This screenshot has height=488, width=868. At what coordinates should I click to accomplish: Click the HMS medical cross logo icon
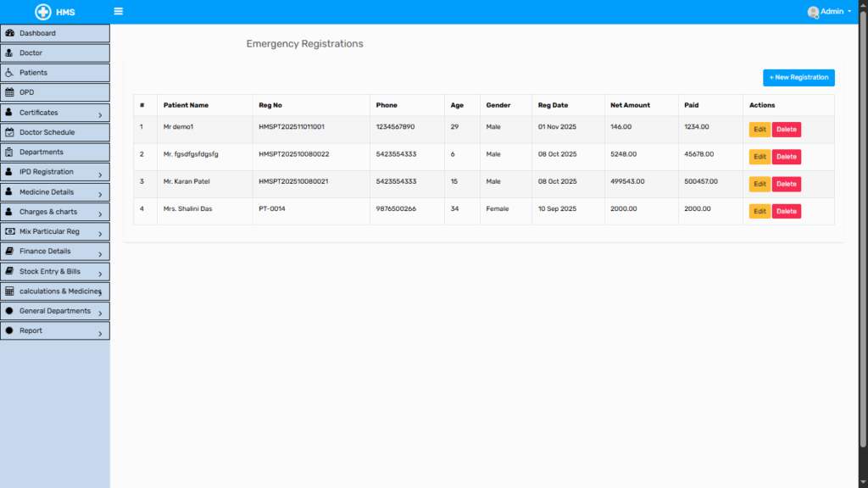click(x=43, y=12)
